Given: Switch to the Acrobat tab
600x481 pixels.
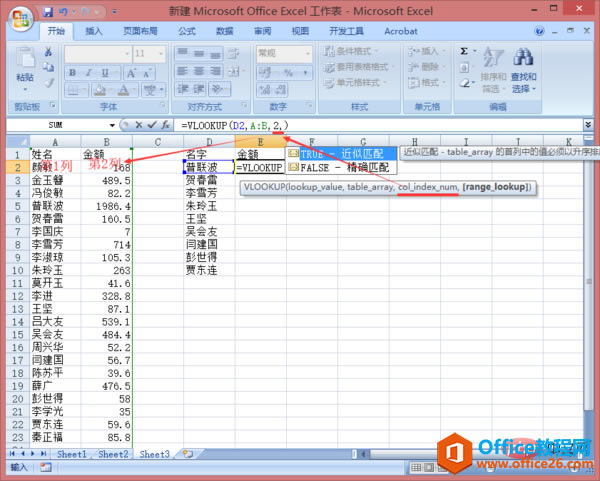Looking at the screenshot, I should (x=401, y=31).
